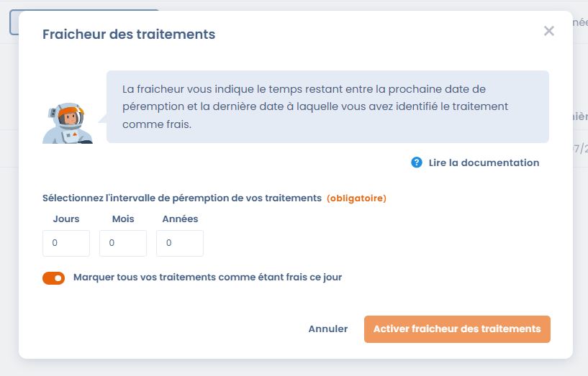Click the blue question mark help icon

[x=417, y=162]
